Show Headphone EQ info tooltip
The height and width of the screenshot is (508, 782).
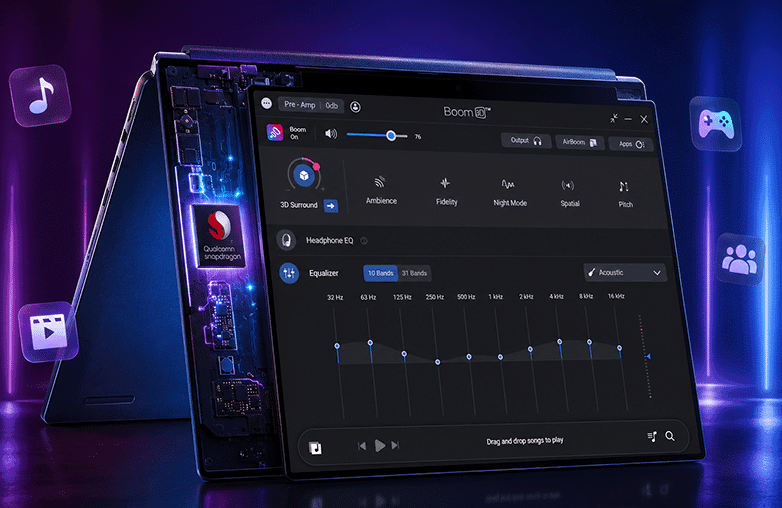click(364, 241)
